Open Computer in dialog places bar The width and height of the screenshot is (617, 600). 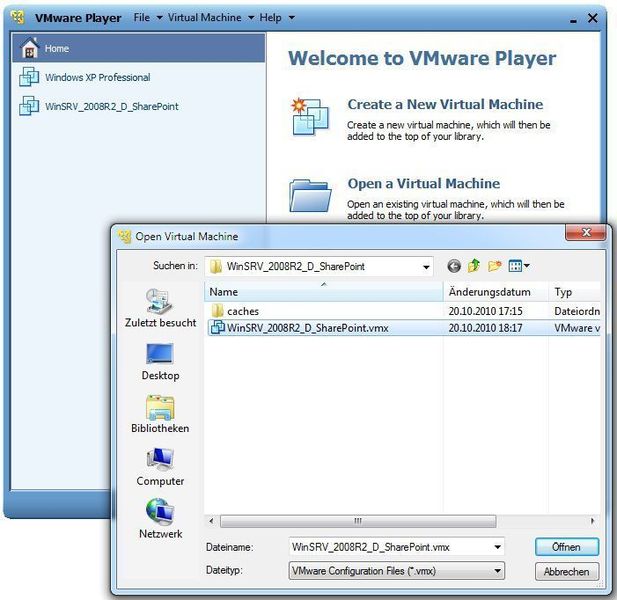[x=160, y=467]
